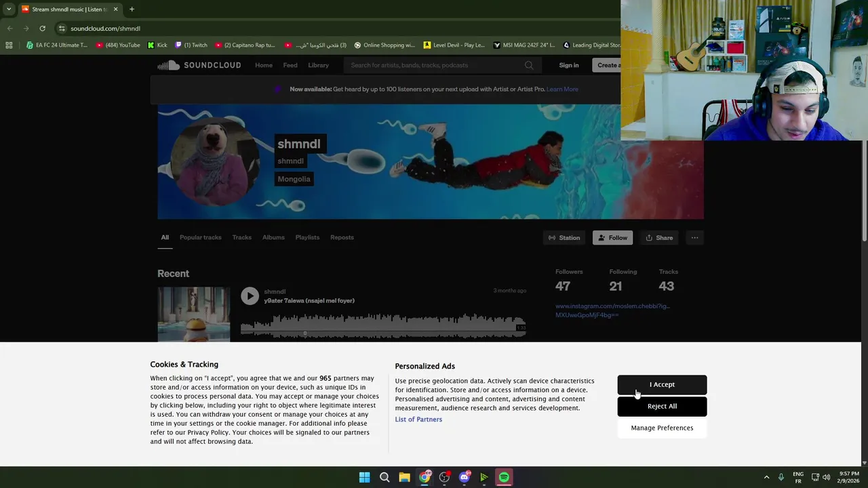Open the Chrome tab search dropdown
This screenshot has width=868, height=488.
8,9
